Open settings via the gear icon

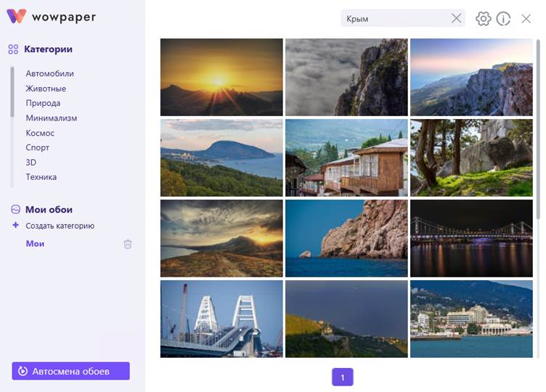[484, 19]
